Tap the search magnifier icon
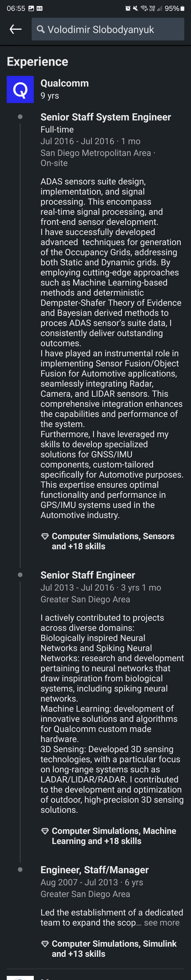The width and height of the screenshot is (191, 980). [x=41, y=29]
